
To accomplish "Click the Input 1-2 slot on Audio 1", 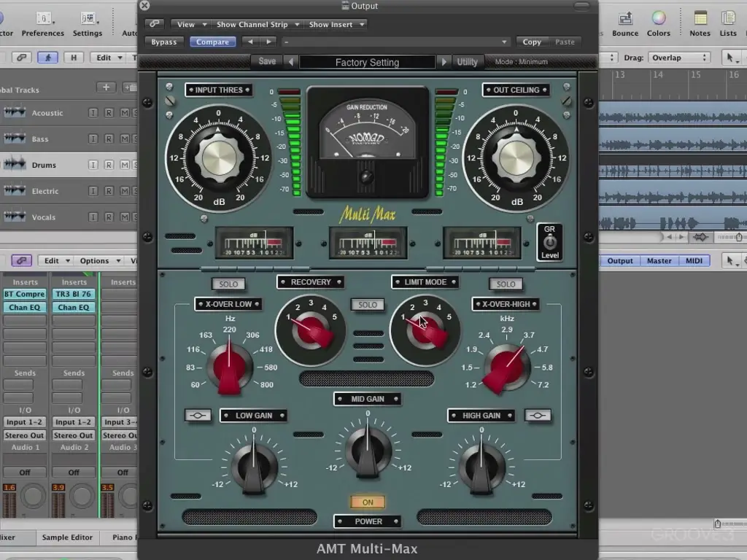I will coord(24,422).
